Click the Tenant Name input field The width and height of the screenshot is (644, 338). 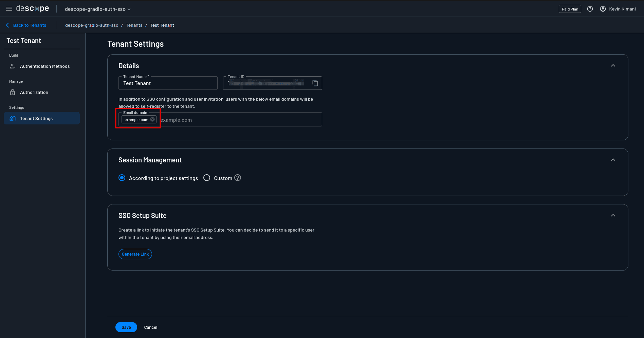[168, 83]
